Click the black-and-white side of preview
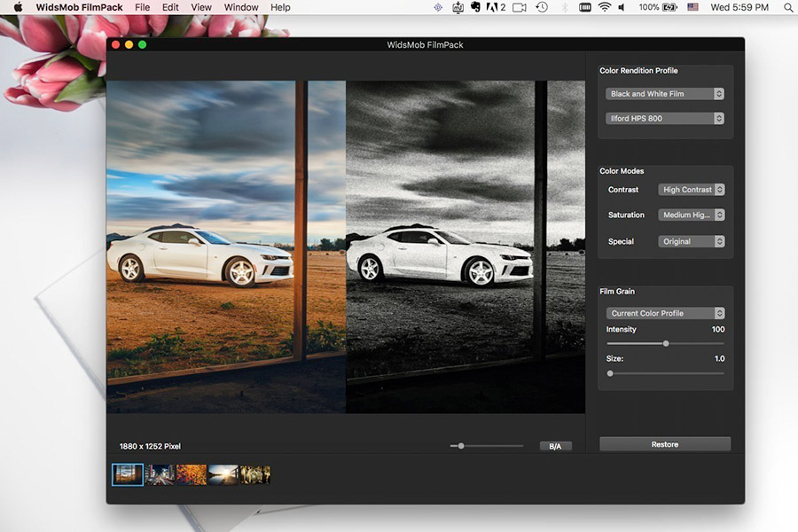The image size is (798, 532). coord(465,246)
